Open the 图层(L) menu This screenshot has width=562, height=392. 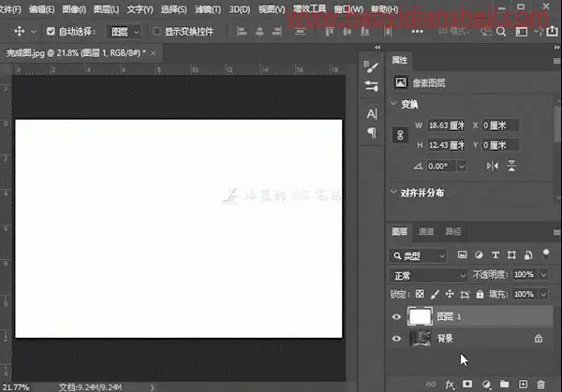[x=106, y=9]
